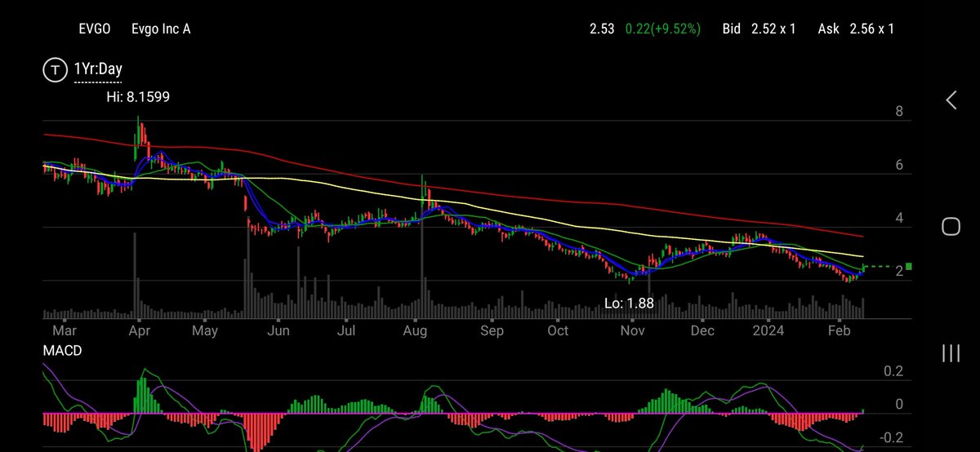Tap the Ask 2.56 x 1 quote

(856, 29)
